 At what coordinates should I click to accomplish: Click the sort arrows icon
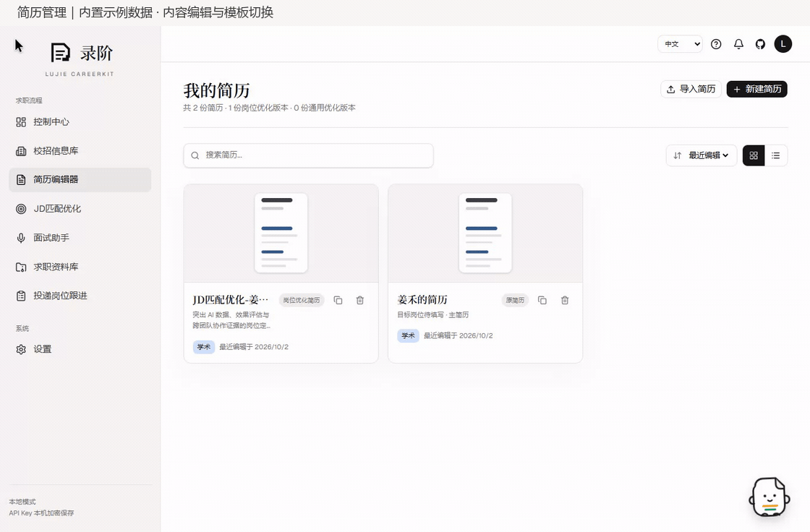(677, 155)
